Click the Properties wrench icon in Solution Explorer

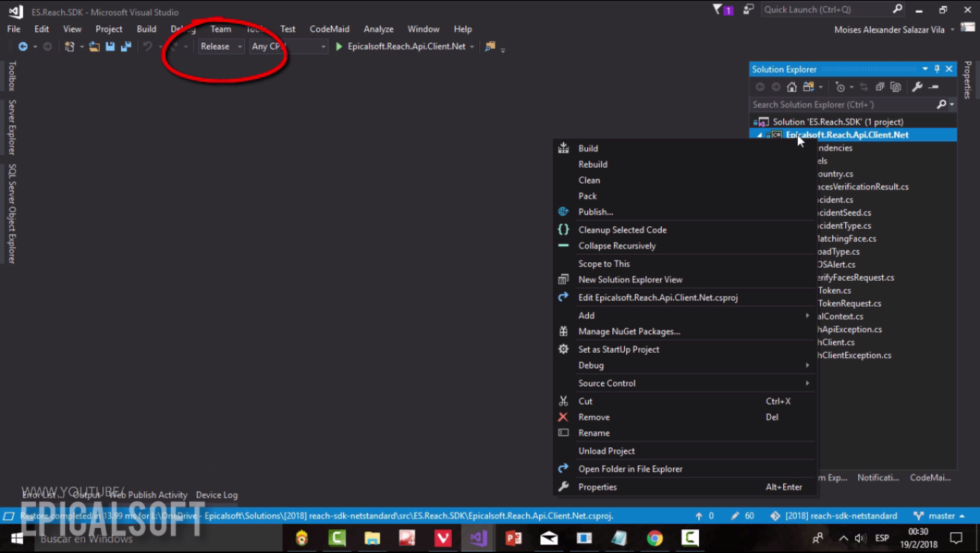[917, 87]
